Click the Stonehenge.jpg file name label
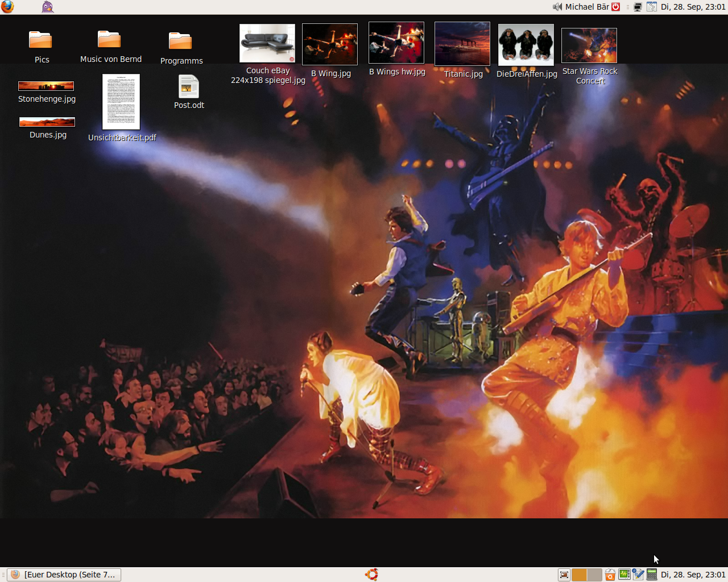This screenshot has height=582, width=728. pos(47,99)
